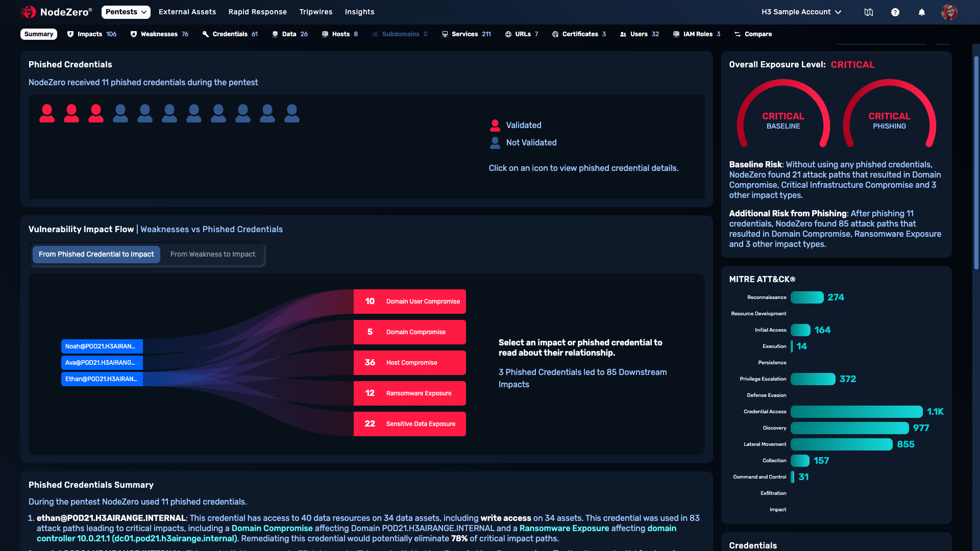This screenshot has height=551, width=980.
Task: Click the Lateral Movement 855 bar
Action: tap(842, 444)
